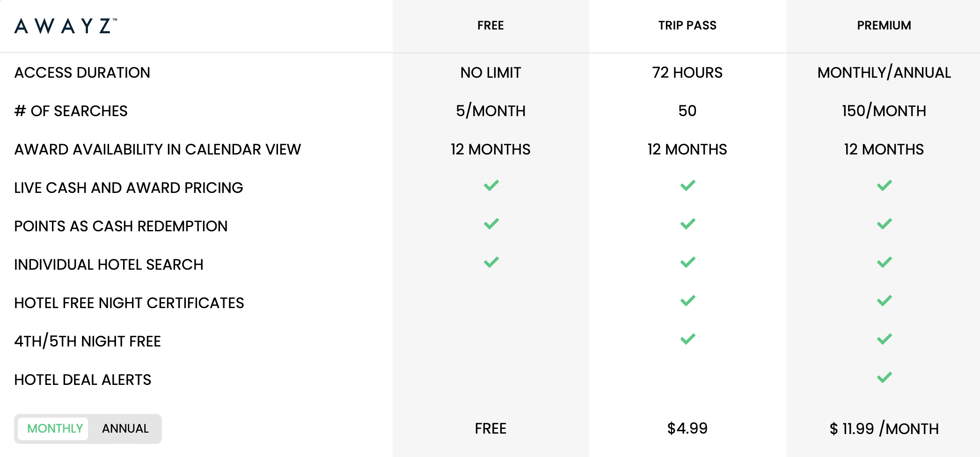This screenshot has height=457, width=980.
Task: Click Trip Pass checkmark for Hotel Free Night Certificates
Action: pyautogui.click(x=688, y=301)
